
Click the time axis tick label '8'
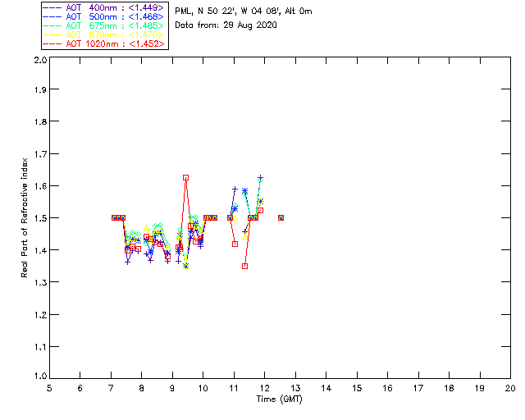click(142, 388)
